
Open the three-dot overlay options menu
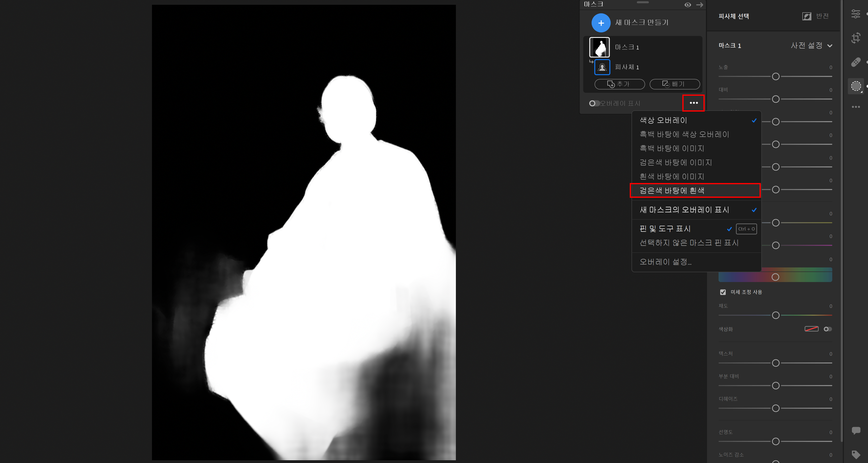pyautogui.click(x=693, y=103)
